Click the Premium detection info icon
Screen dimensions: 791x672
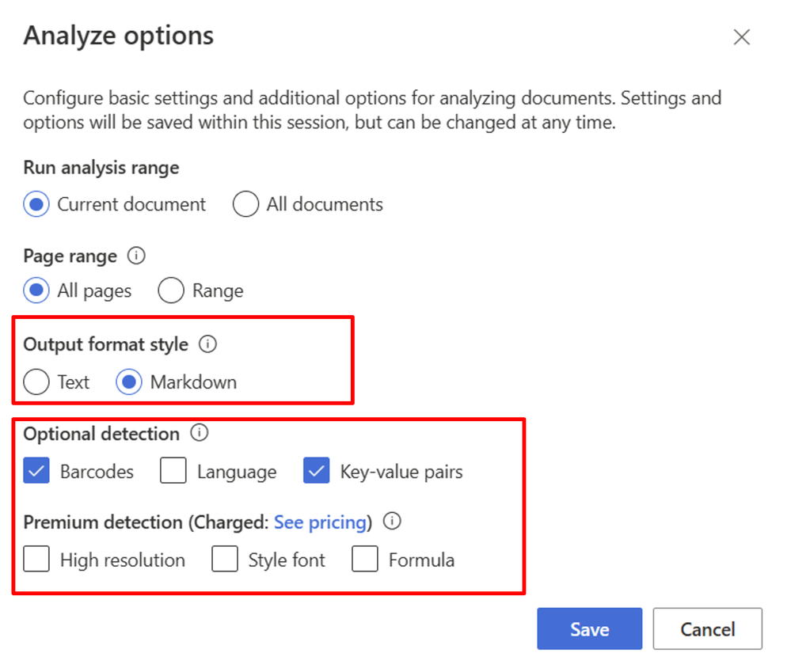point(392,522)
